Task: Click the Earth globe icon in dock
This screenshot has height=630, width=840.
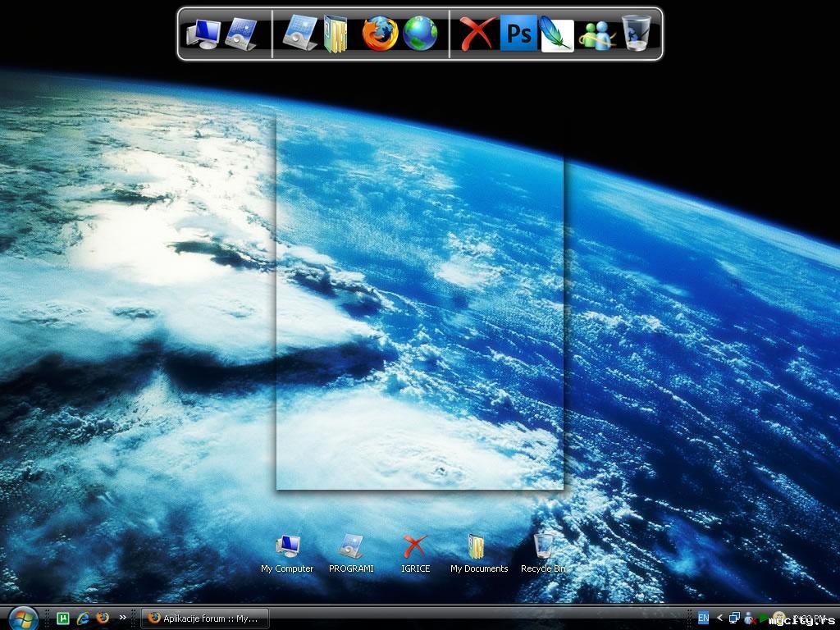Action: 420,33
